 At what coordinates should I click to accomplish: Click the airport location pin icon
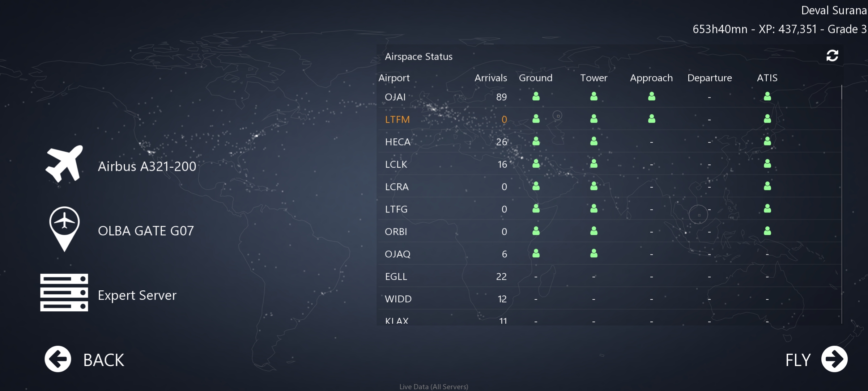tap(64, 228)
